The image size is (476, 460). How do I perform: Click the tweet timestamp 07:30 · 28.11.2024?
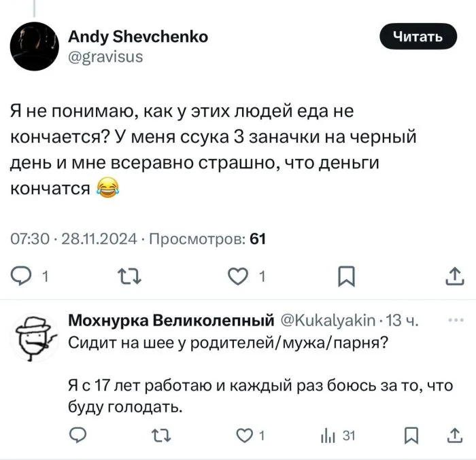[x=75, y=238]
